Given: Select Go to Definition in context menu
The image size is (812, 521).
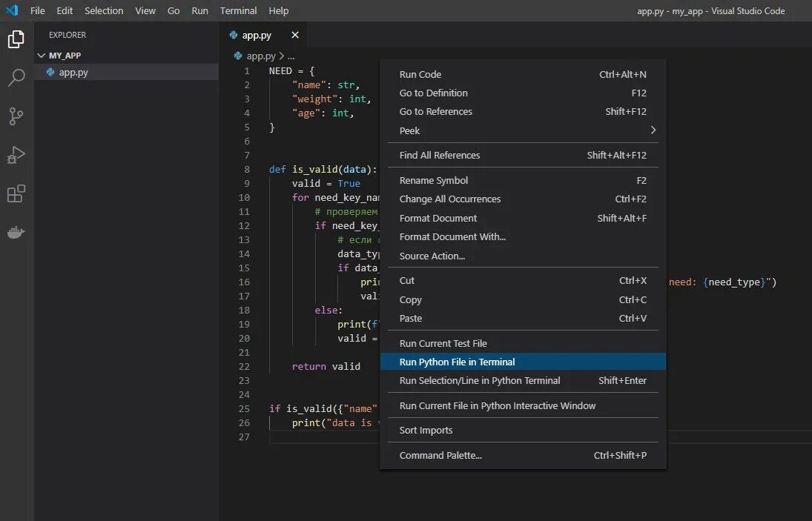Looking at the screenshot, I should click(523, 93).
